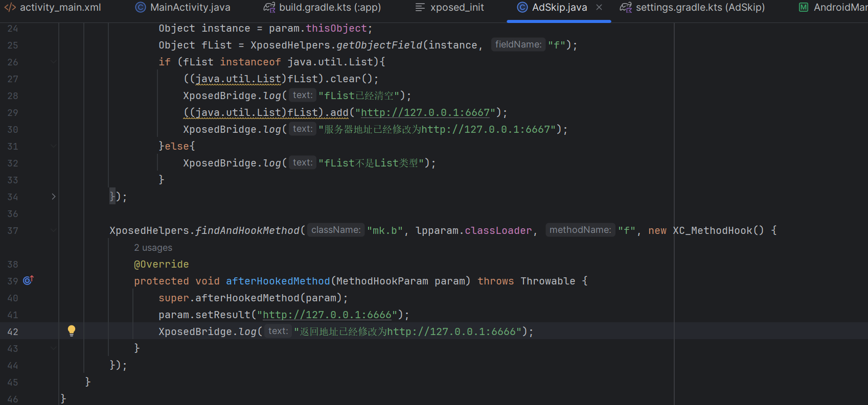868x405 pixels.
Task: Open the build.gradle.kts (:app) tab
Action: (x=322, y=8)
